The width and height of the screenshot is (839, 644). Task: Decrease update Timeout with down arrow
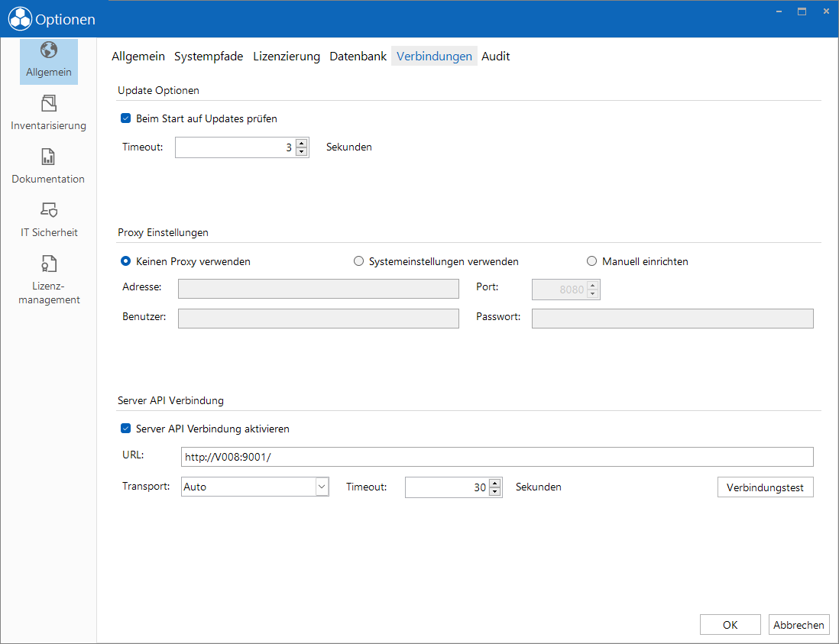coord(302,151)
